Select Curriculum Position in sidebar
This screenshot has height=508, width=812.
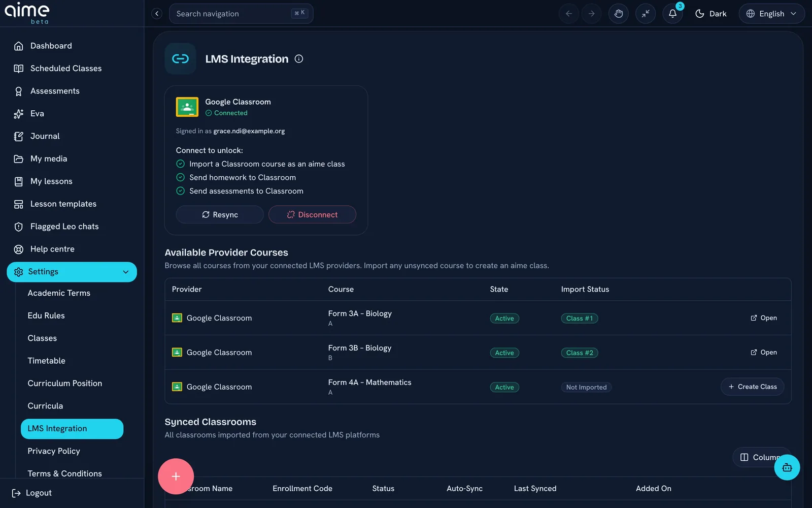[65, 384]
